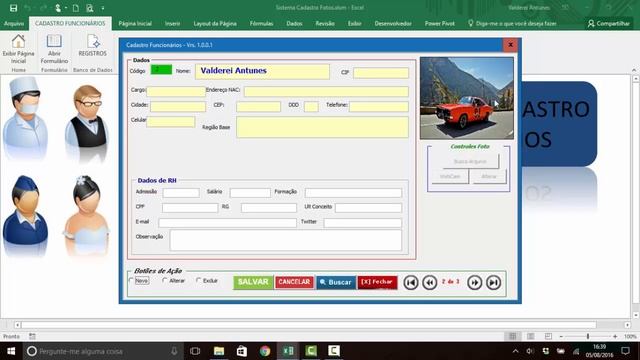Screen dimensions: 640x360
Task: Click Exibir Página Inicial ribbon icon
Action: pyautogui.click(x=18, y=49)
